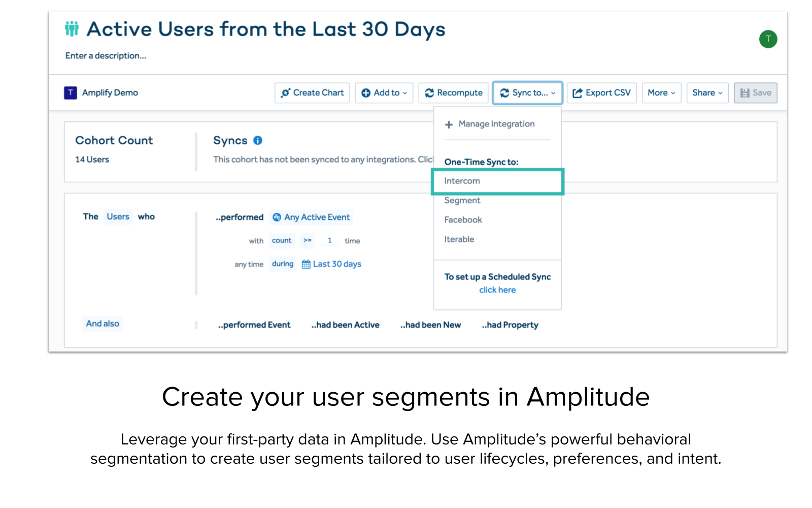Open the Add to dropdown
The height and width of the screenshot is (508, 812).
384,92
